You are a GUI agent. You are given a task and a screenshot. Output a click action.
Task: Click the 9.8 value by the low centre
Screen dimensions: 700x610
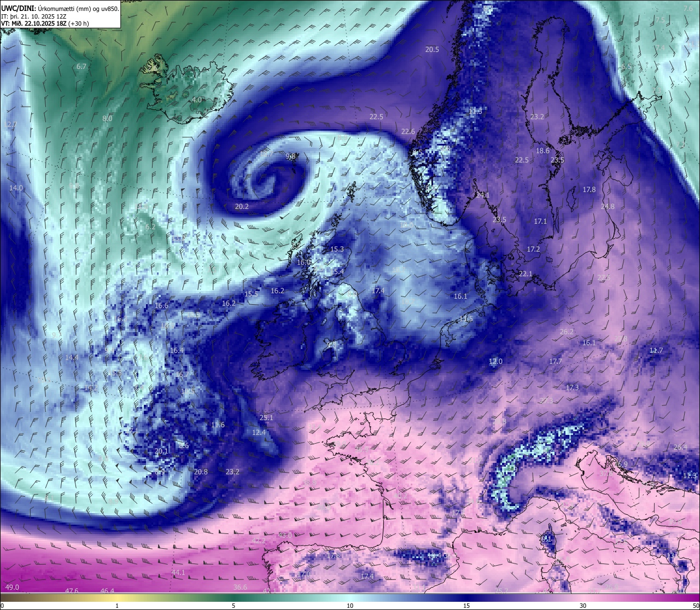291,156
